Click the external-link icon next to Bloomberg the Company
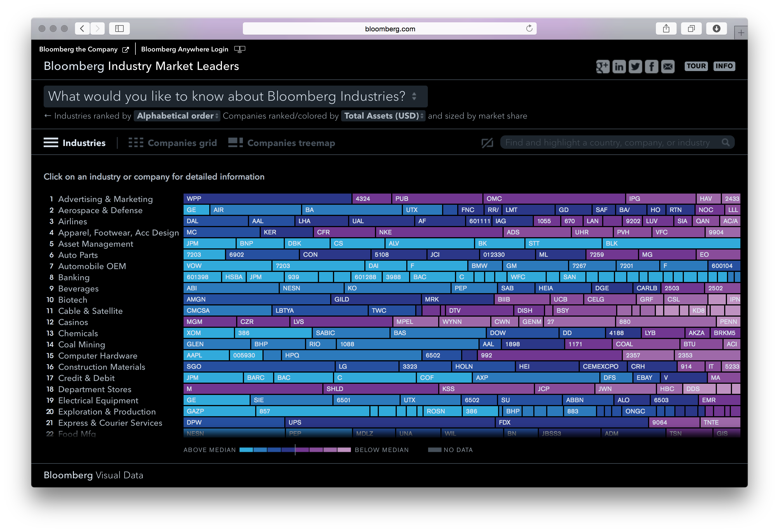 pos(126,49)
